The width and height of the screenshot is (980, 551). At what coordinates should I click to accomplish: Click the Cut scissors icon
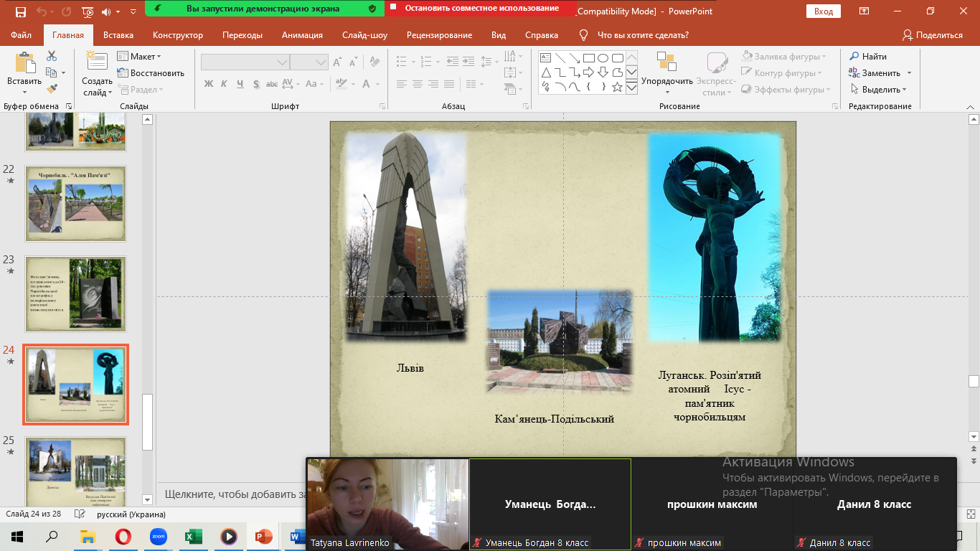pyautogui.click(x=52, y=56)
